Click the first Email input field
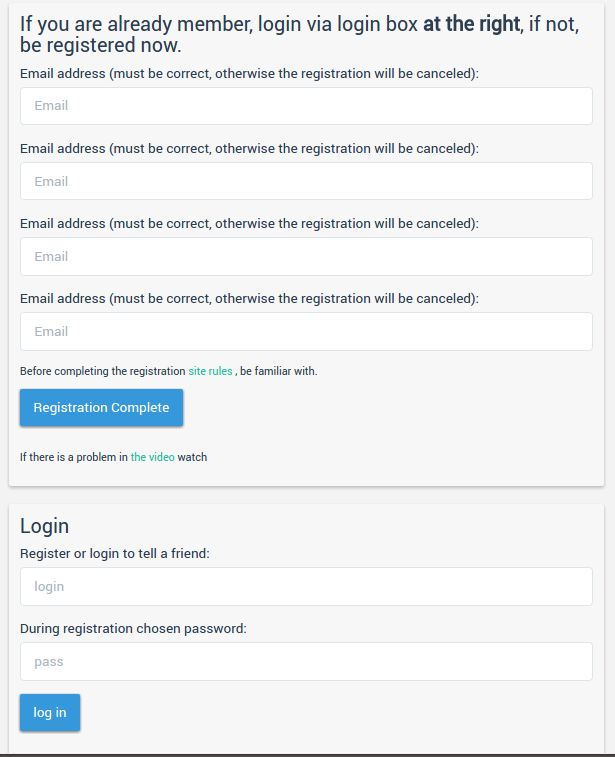 click(306, 106)
